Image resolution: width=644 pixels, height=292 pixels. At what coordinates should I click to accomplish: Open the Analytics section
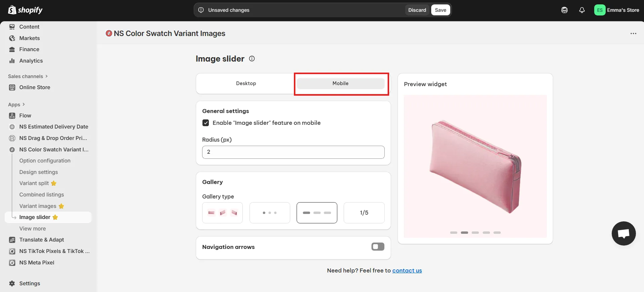31,61
